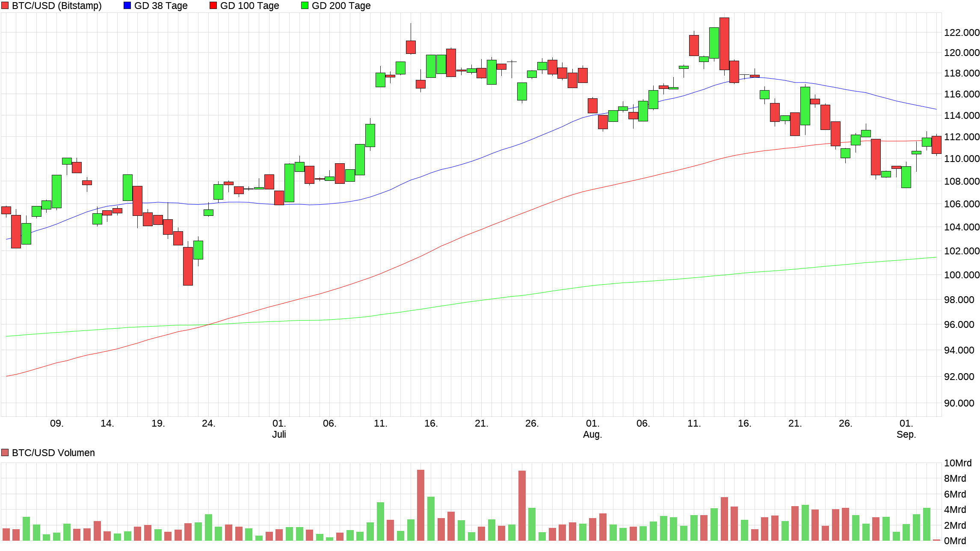Viewport: 980px width, 551px height.
Task: Click the blue GD 38 Tage swatch
Action: click(127, 6)
